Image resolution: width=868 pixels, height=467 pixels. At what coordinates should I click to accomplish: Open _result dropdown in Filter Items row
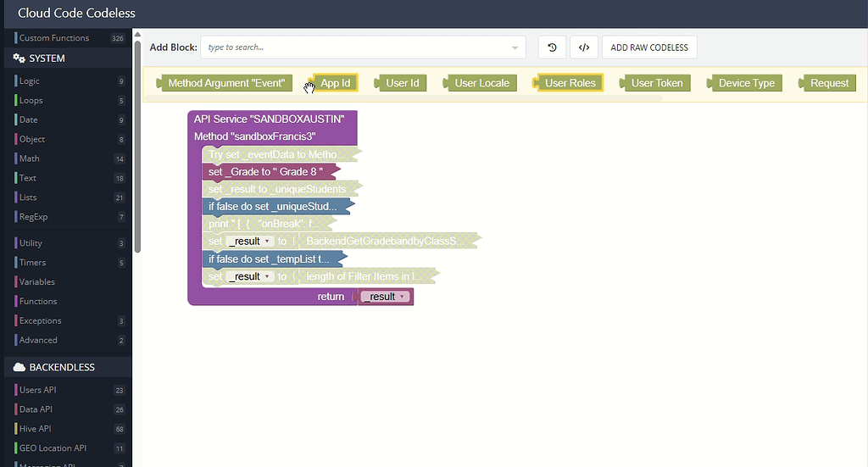pos(250,276)
